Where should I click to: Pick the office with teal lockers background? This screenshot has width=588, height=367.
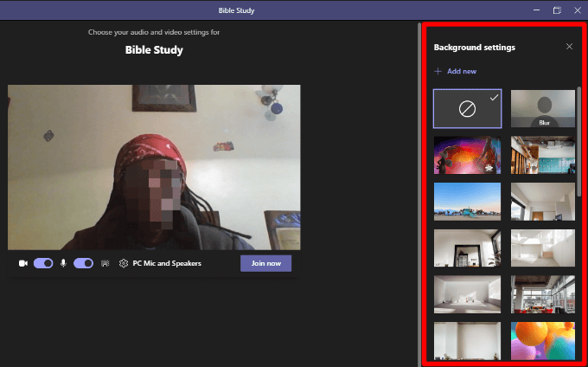(x=543, y=155)
